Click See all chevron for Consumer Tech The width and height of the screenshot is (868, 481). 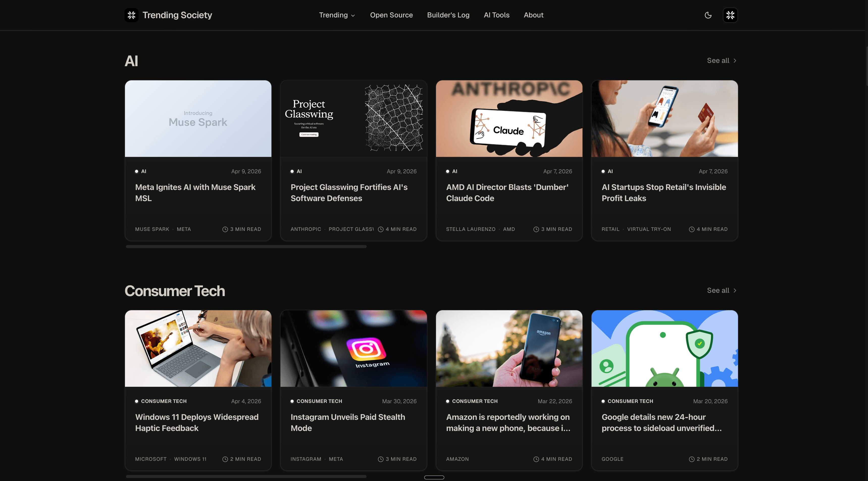735,291
